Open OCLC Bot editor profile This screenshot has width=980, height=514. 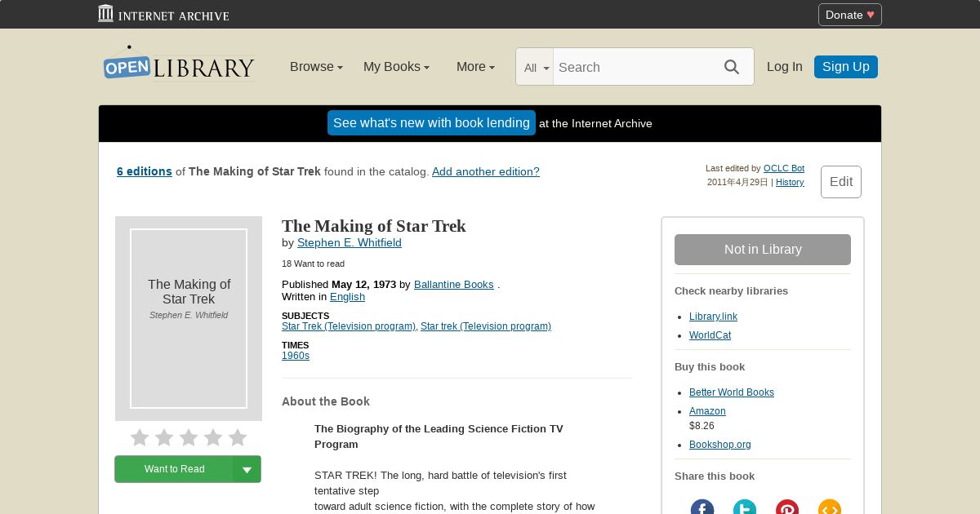pos(784,168)
